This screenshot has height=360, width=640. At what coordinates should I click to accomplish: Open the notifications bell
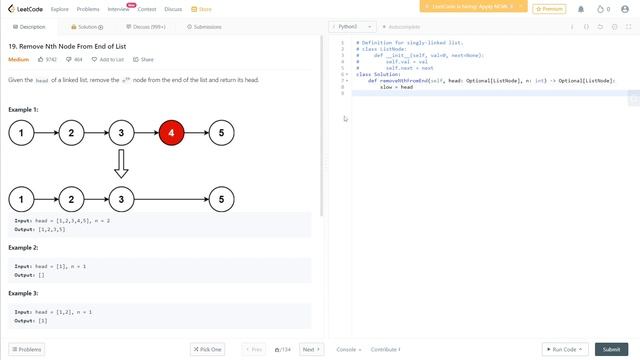[581, 9]
